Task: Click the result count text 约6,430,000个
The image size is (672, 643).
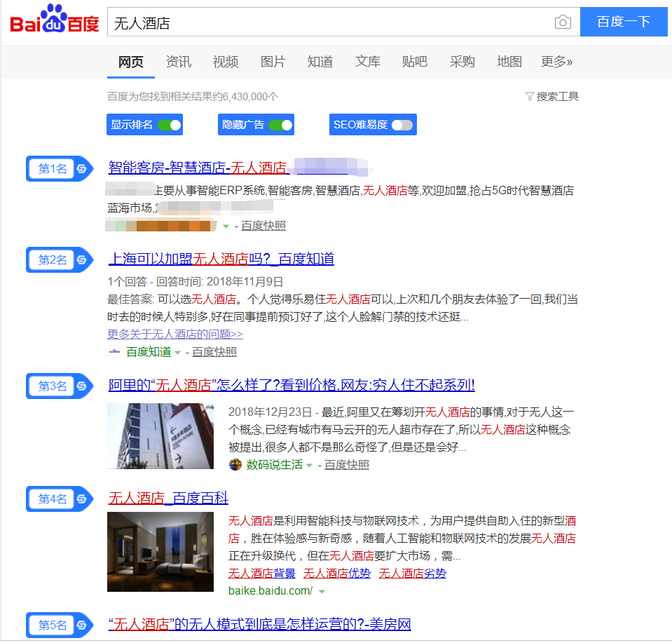Action: (246, 97)
